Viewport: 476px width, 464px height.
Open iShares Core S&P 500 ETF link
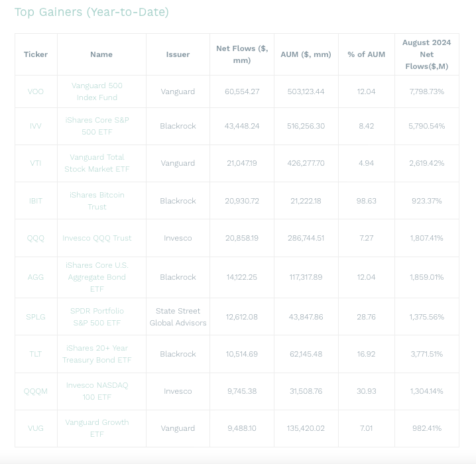97,126
